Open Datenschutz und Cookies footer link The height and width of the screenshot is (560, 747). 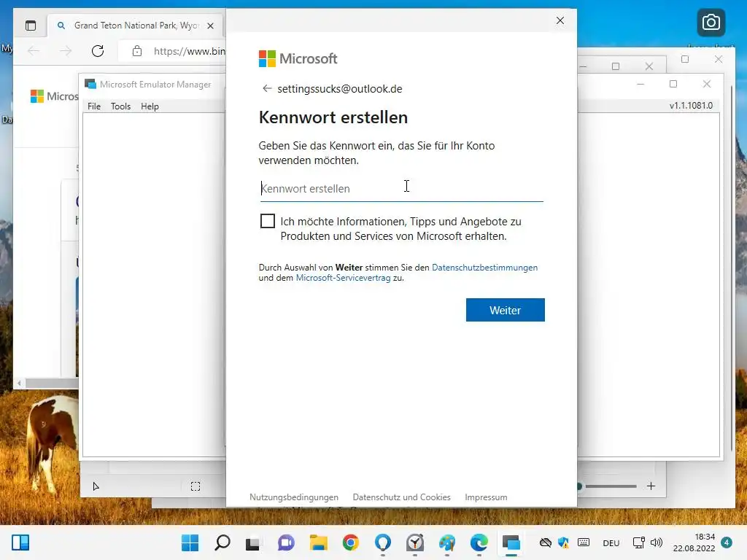(x=402, y=497)
